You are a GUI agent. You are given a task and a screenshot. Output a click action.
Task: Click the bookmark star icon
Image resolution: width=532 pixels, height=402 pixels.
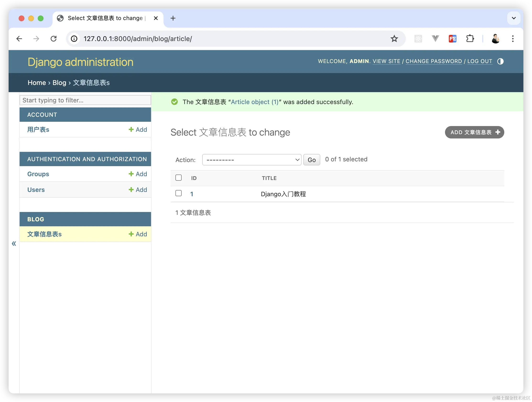[x=394, y=39]
